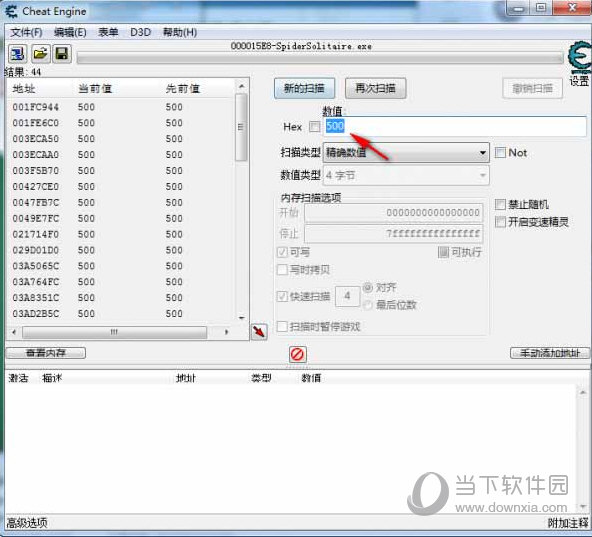The image size is (592, 537).
Task: Click the red clear address list icon
Action: point(298,354)
